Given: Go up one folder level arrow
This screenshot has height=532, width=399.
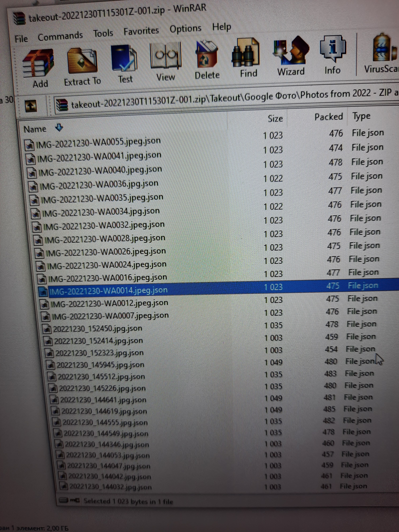Looking at the screenshot, I should [x=31, y=106].
